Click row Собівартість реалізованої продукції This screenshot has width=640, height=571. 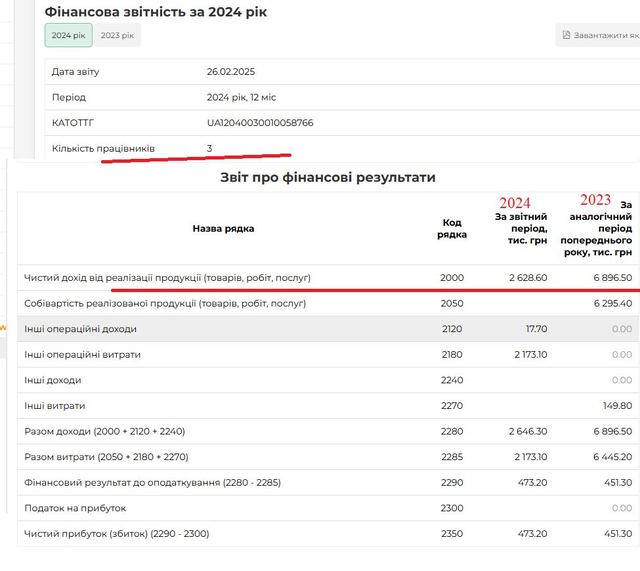(x=328, y=304)
